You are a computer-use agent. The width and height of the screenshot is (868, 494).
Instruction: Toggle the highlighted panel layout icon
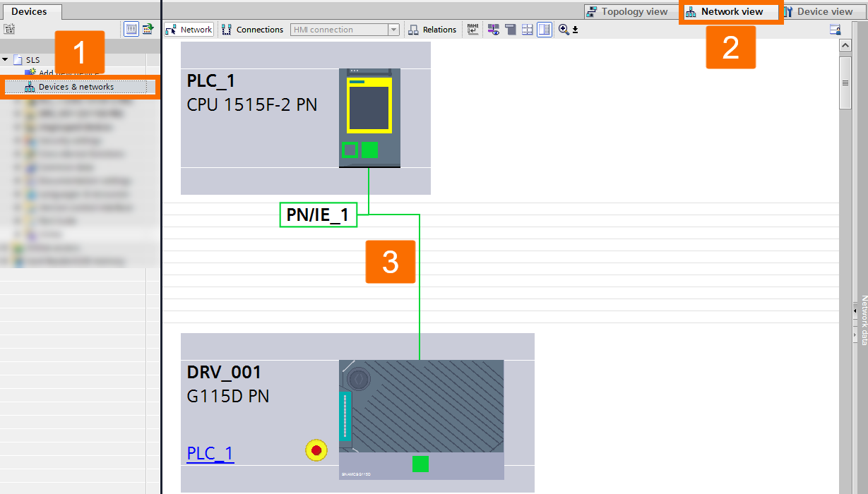[544, 29]
